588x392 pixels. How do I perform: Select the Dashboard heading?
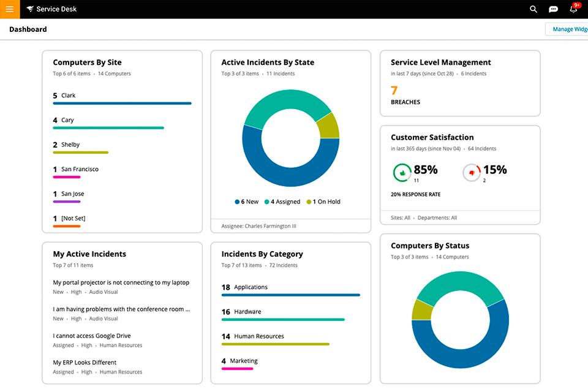28,29
